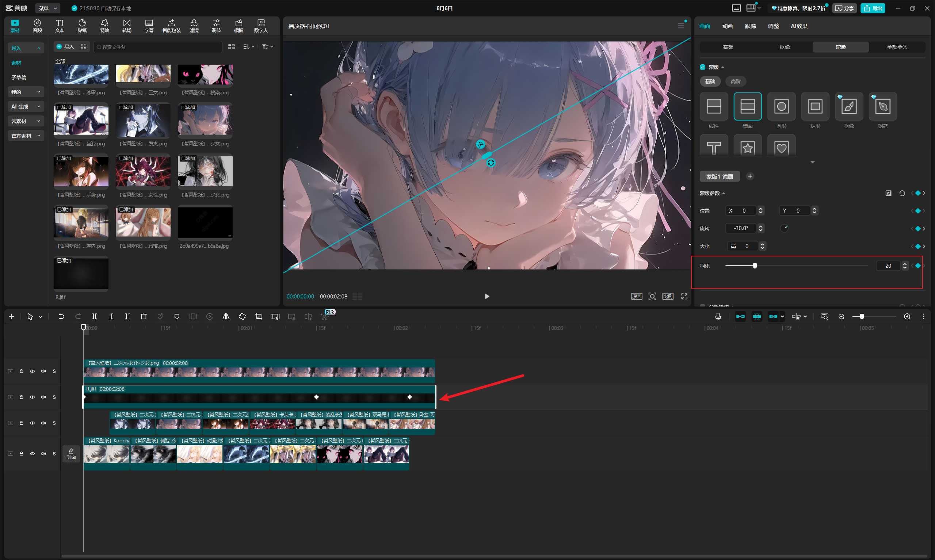
Task: Select the heart mask shape
Action: point(781,146)
